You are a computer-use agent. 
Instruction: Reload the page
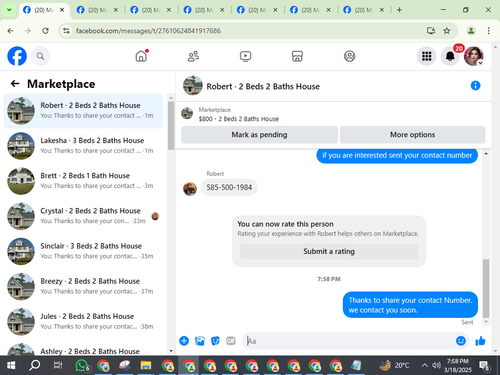(45, 31)
